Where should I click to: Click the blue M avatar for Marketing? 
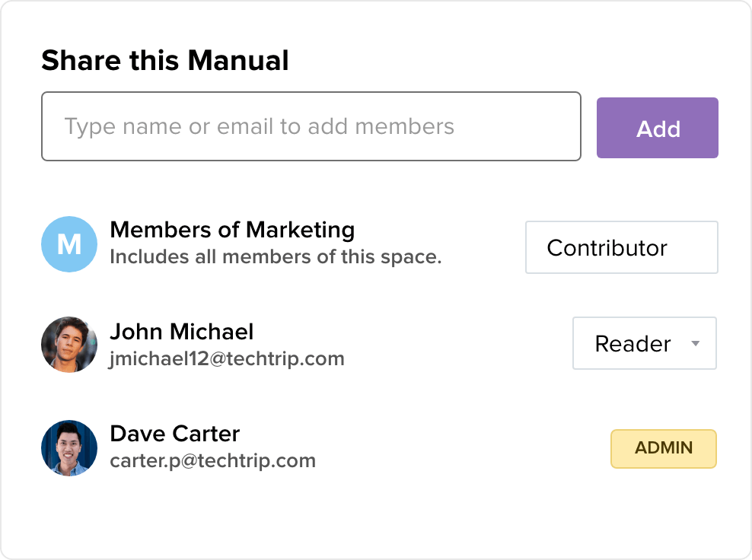(69, 244)
